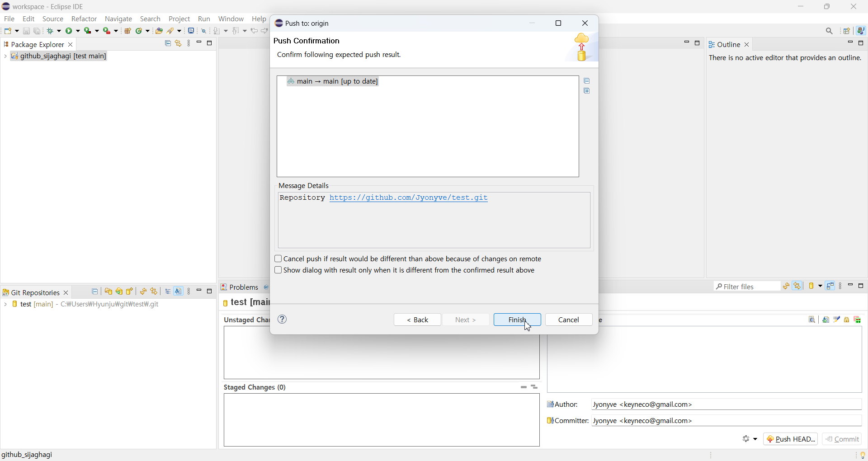Open Git Staging View Menu

(841, 287)
